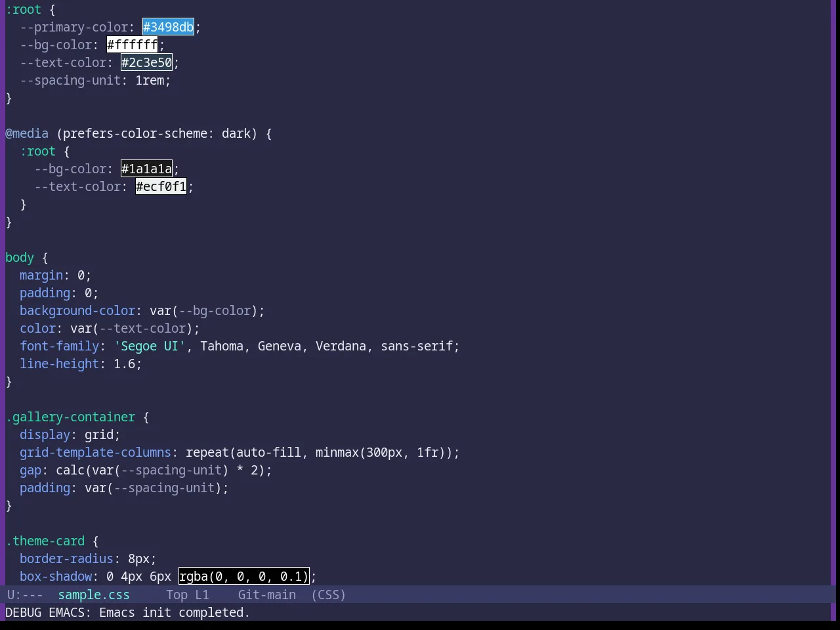Image resolution: width=840 pixels, height=630 pixels.
Task: Click 'prefers-color-scheme: dark' text
Action: [156, 133]
